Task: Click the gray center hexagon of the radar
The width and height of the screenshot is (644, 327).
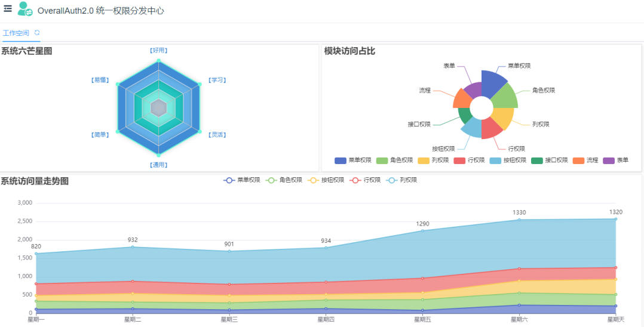Action: (x=158, y=107)
